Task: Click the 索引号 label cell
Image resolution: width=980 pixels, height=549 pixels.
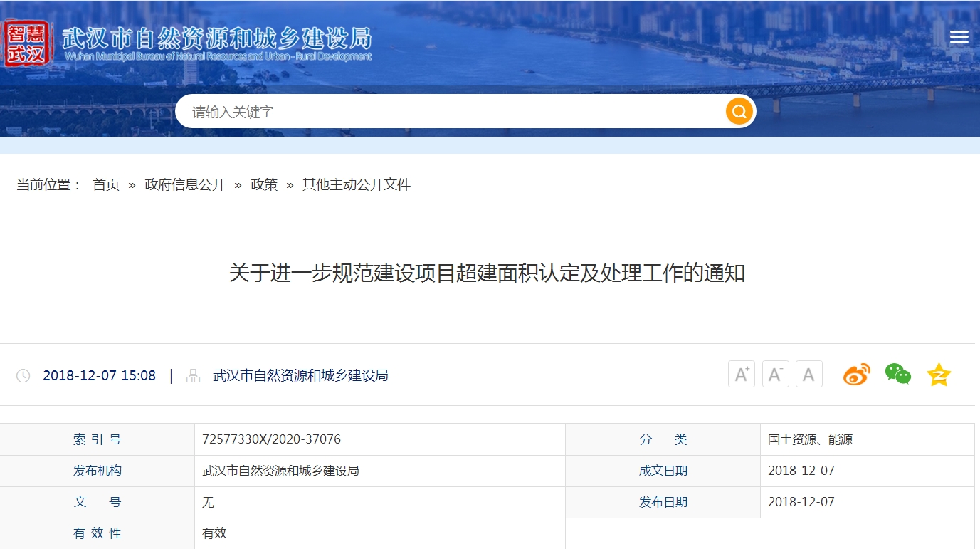Action: [x=98, y=439]
